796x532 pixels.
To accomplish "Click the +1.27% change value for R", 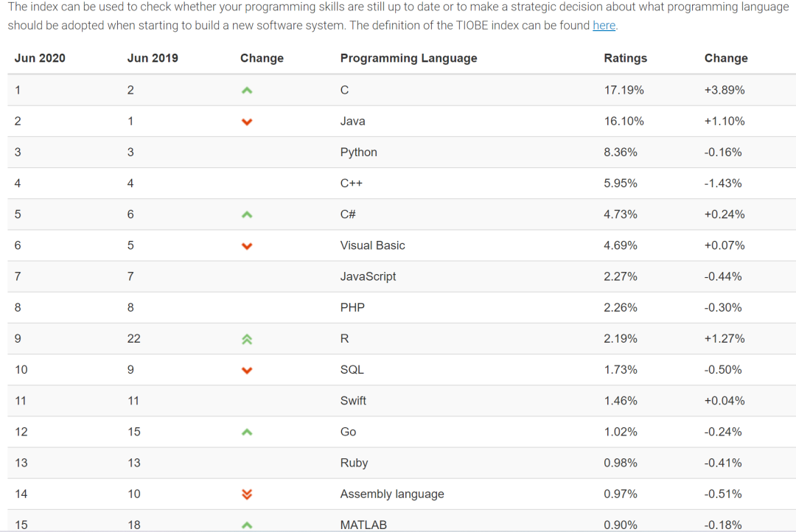I will coord(725,339).
